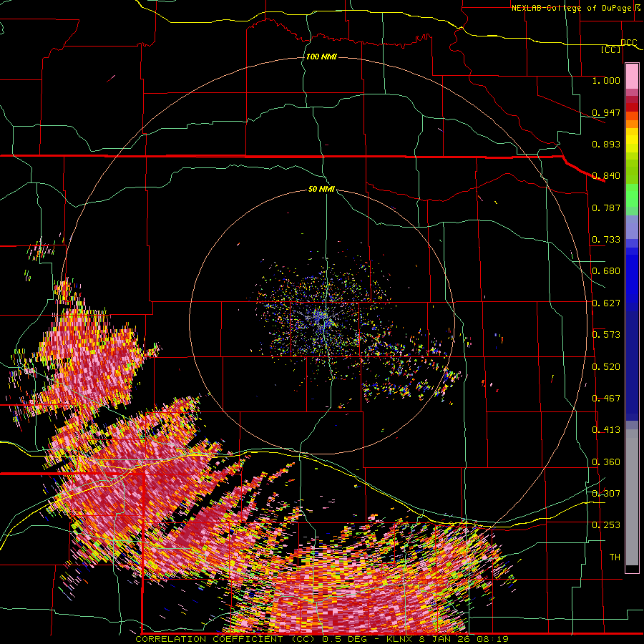The height and width of the screenshot is (644, 644).
Task: Select the 0.520 scale value
Action: coord(606,367)
